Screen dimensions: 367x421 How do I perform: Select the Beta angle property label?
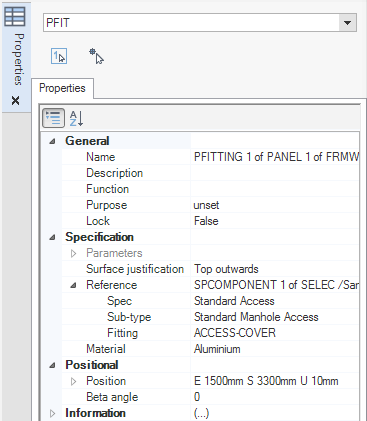pyautogui.click(x=112, y=397)
